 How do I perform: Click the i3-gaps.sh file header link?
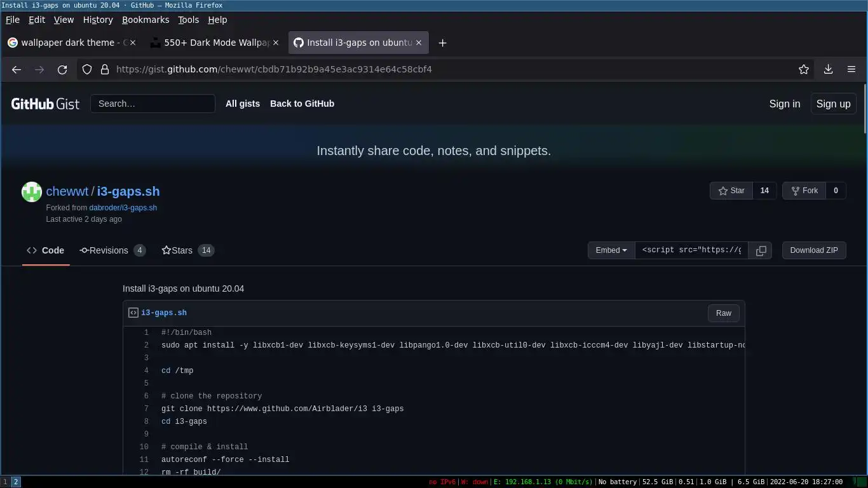[164, 313]
